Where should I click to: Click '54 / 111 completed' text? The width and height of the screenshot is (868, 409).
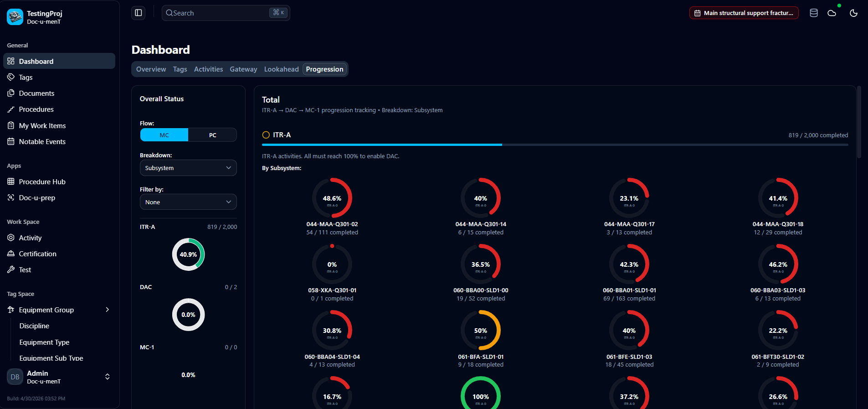tap(332, 233)
